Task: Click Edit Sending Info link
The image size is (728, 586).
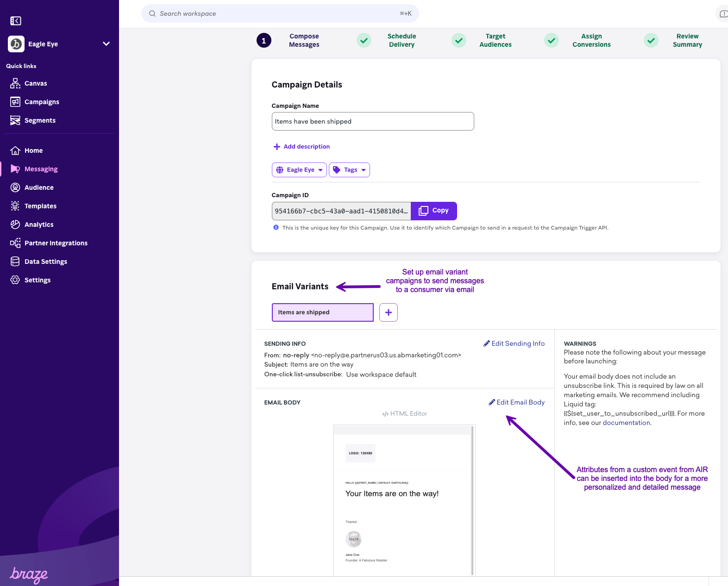Action: 514,343
